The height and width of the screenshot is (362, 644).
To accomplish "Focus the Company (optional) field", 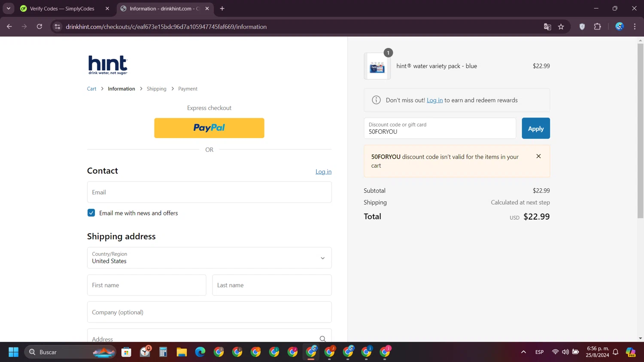I will [x=209, y=312].
